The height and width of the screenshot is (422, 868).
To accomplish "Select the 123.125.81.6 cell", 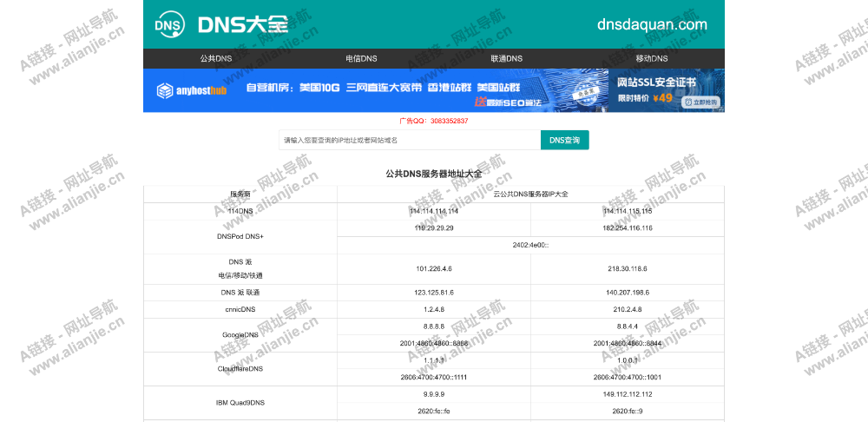I will coord(434,293).
